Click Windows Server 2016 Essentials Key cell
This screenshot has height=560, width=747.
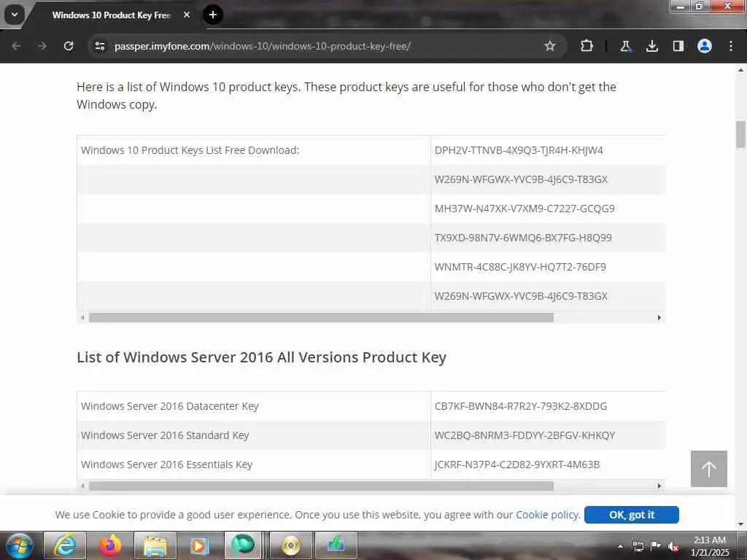pyautogui.click(x=253, y=464)
